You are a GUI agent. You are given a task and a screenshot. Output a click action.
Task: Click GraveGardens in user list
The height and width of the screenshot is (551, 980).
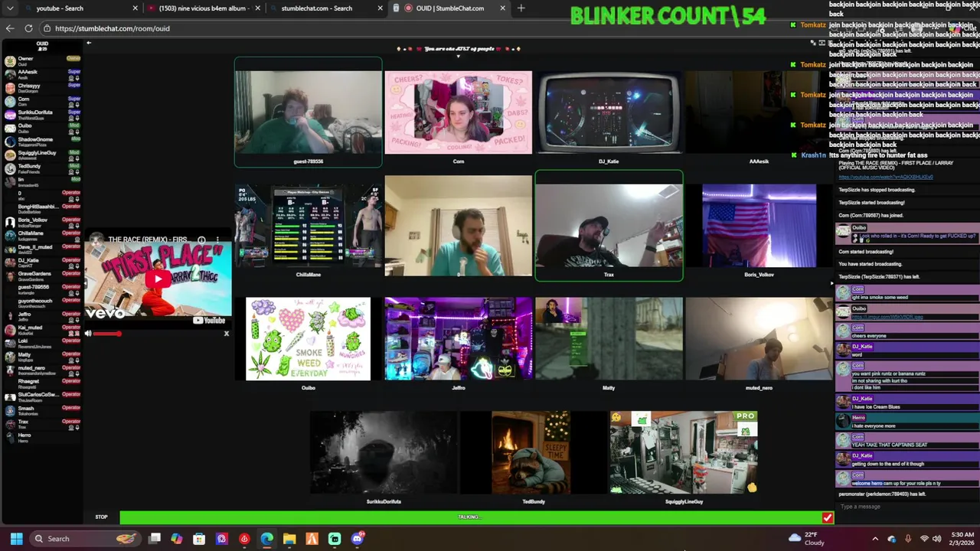tap(42, 275)
